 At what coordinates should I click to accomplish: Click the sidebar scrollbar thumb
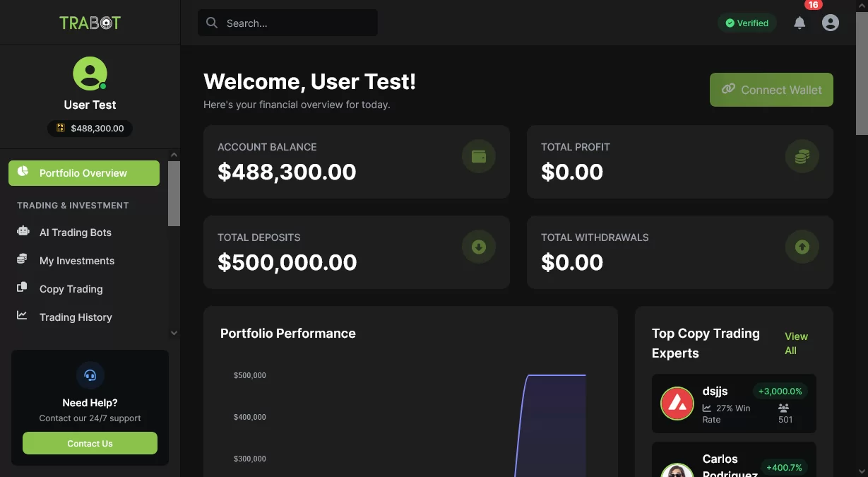coord(174,194)
